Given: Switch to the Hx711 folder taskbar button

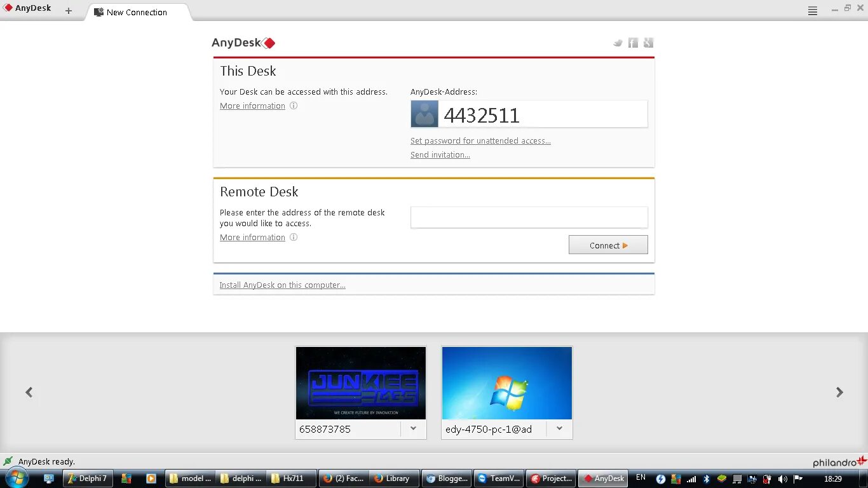Looking at the screenshot, I should [292, 478].
